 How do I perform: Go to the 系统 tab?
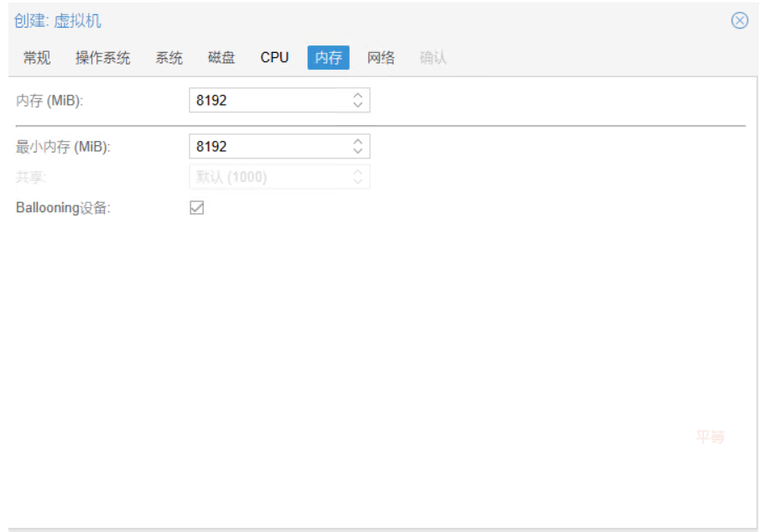[169, 58]
